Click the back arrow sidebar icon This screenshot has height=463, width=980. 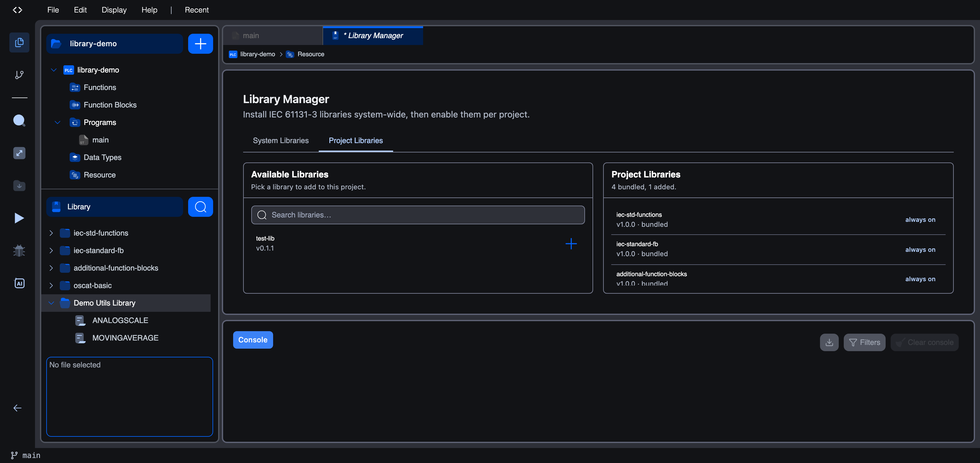tap(17, 408)
